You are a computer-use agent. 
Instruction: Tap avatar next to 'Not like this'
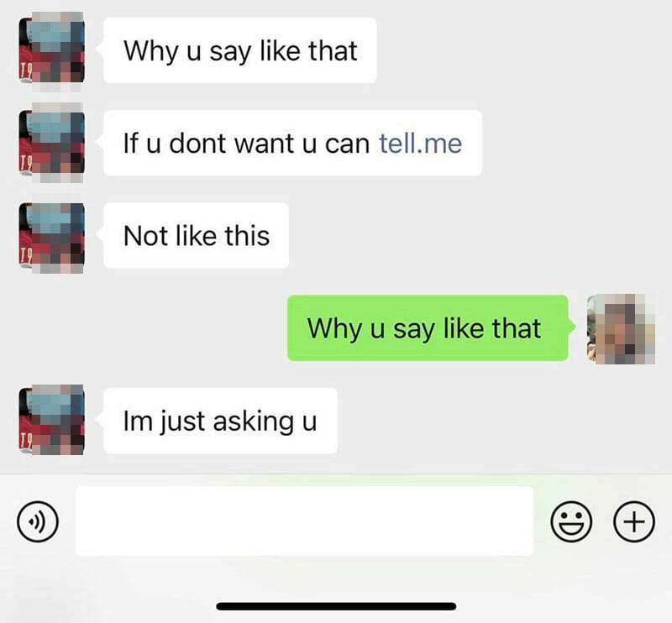click(x=51, y=236)
